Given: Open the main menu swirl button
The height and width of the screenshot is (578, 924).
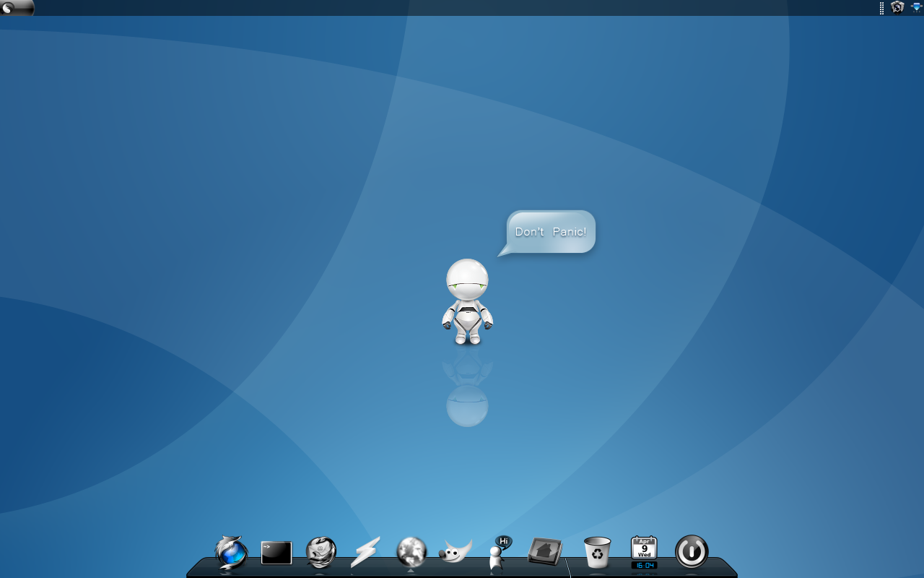Looking at the screenshot, I should coord(17,8).
